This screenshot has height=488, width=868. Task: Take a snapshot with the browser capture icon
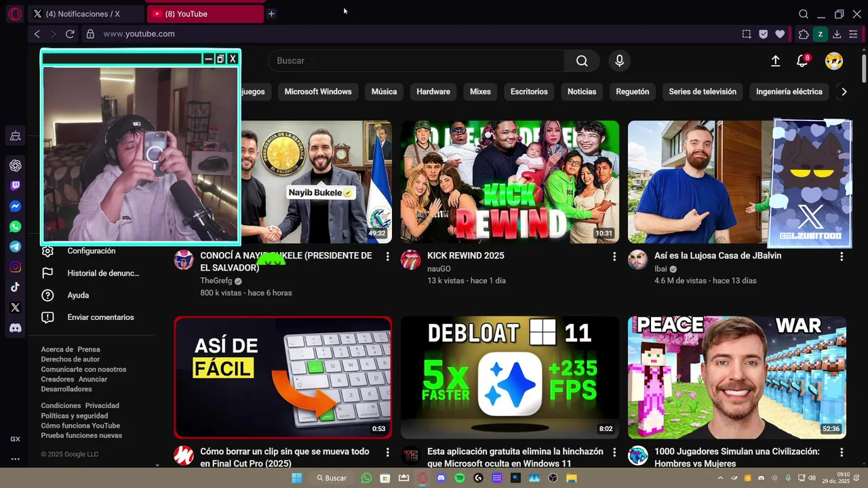747,34
